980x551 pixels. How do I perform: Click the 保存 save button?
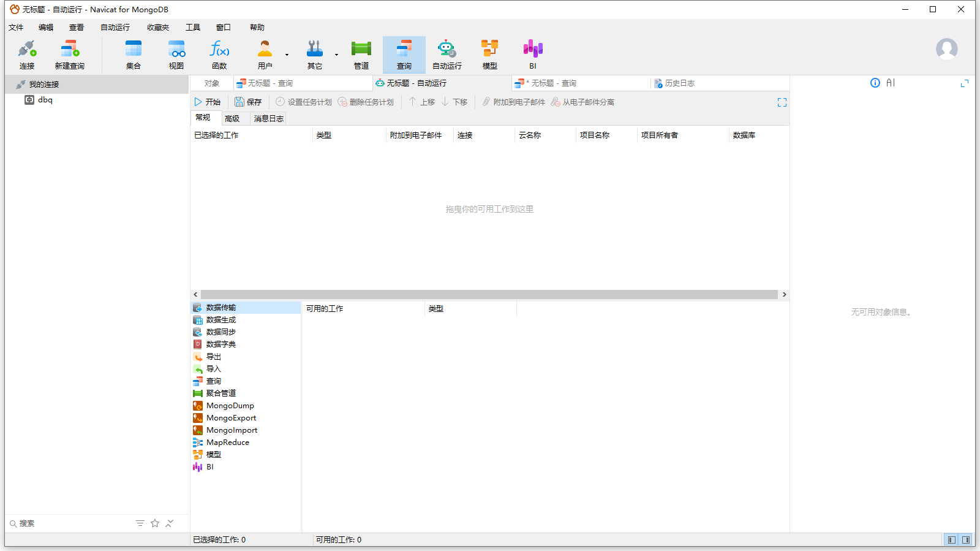pos(248,102)
